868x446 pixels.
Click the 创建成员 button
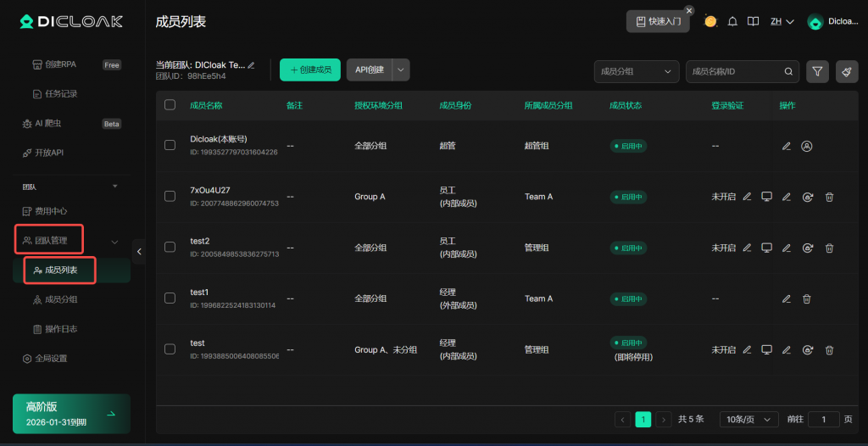[310, 70]
